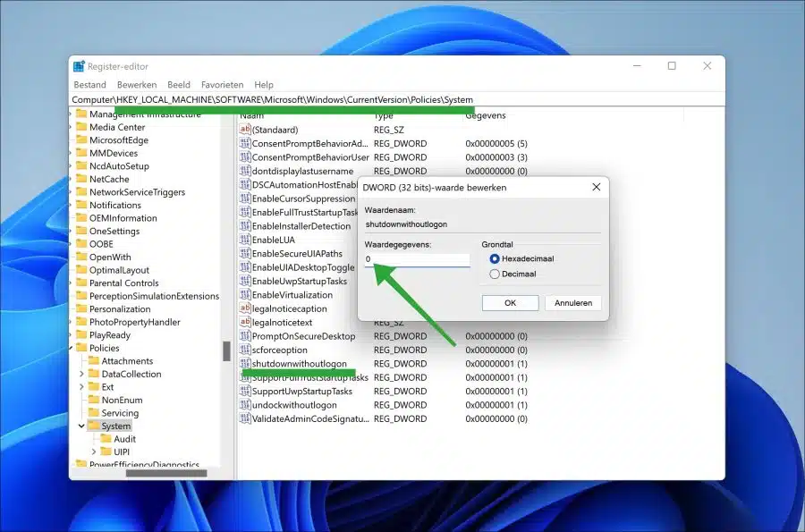
Task: Select the System key in tree
Action: click(x=116, y=426)
